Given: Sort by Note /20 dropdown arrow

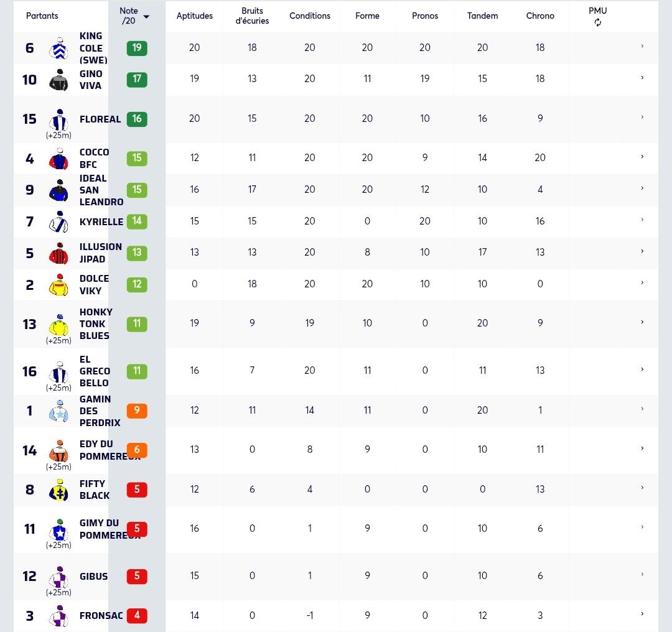Looking at the screenshot, I should [x=146, y=17].
